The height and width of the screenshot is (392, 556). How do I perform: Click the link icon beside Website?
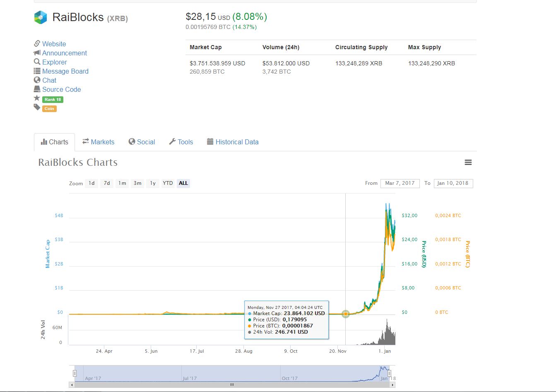pyautogui.click(x=37, y=43)
